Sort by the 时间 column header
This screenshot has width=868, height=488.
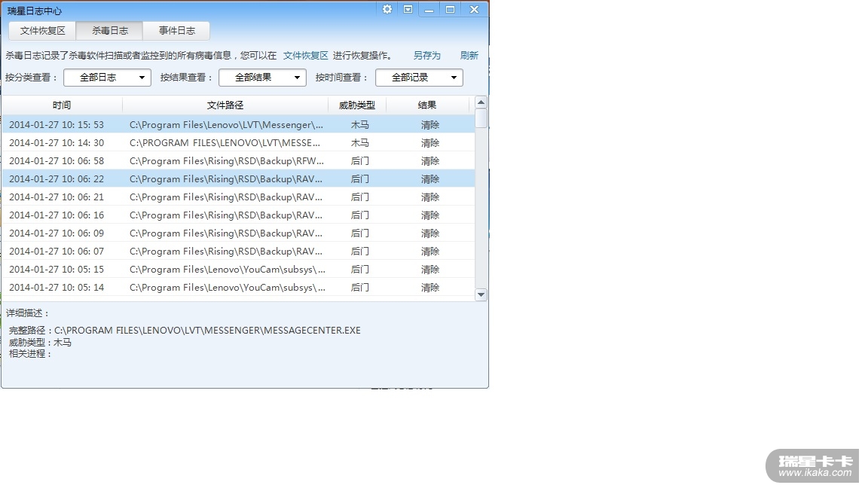click(x=62, y=105)
